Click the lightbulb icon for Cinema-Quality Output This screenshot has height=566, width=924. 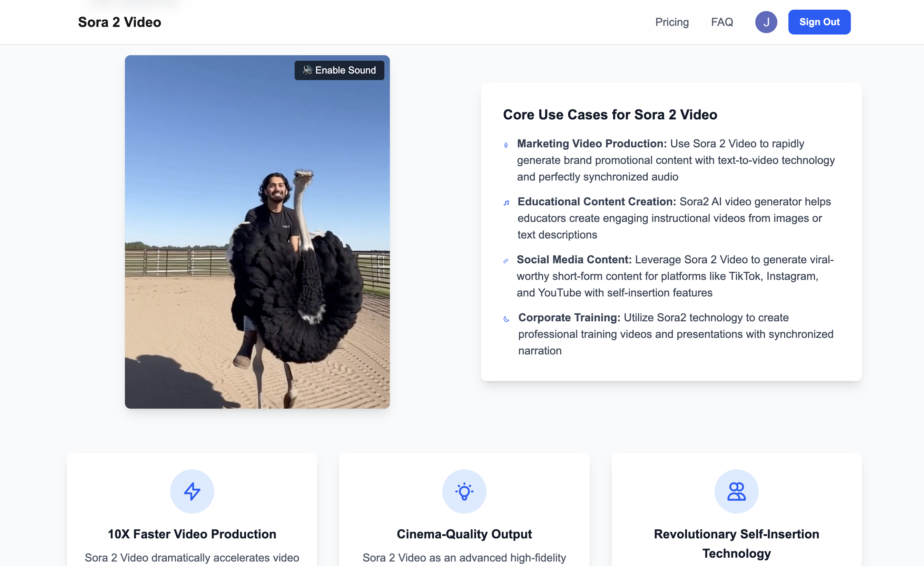464,491
